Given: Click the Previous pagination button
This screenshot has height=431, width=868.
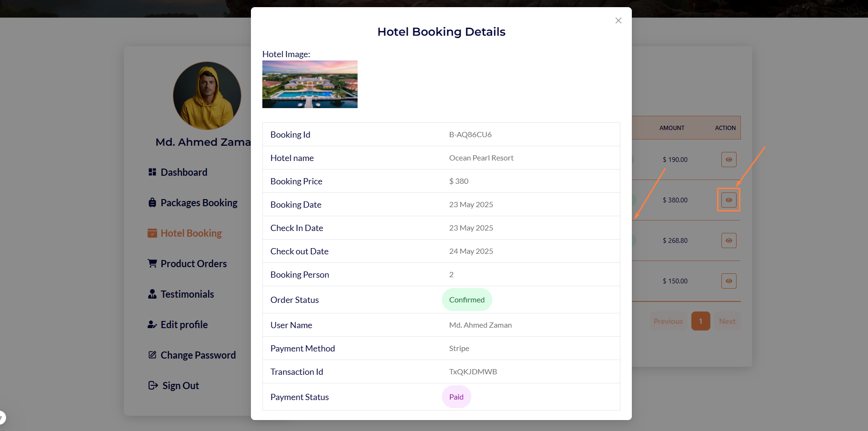Looking at the screenshot, I should pyautogui.click(x=668, y=321).
